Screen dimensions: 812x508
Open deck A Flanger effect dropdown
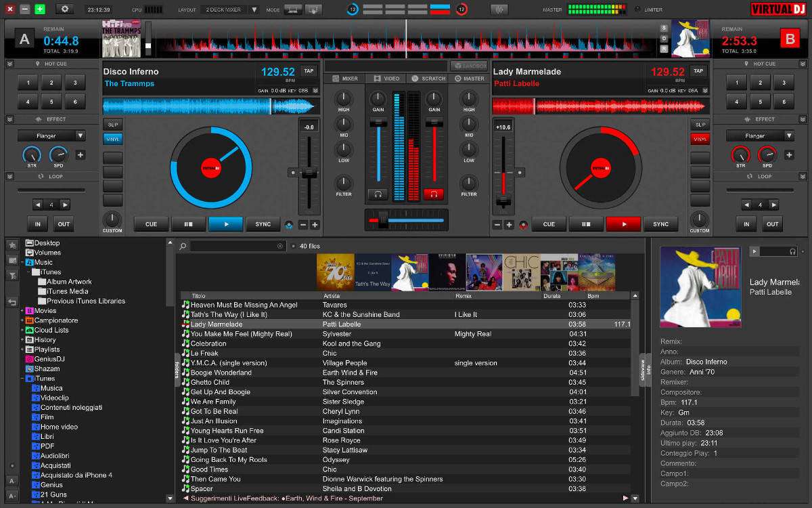pyautogui.click(x=51, y=136)
